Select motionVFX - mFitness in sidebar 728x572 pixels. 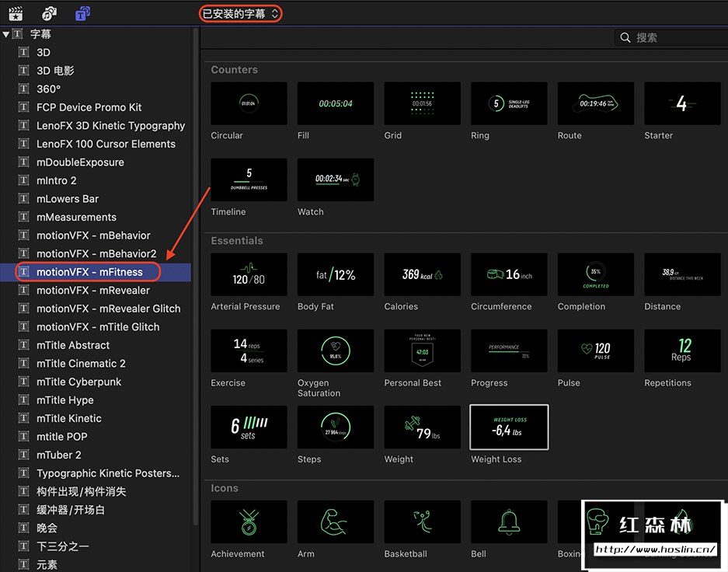[89, 272]
